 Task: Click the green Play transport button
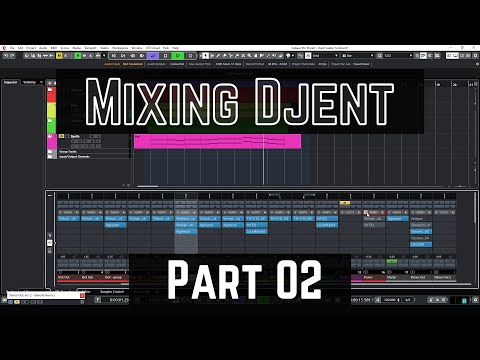pyautogui.click(x=178, y=56)
